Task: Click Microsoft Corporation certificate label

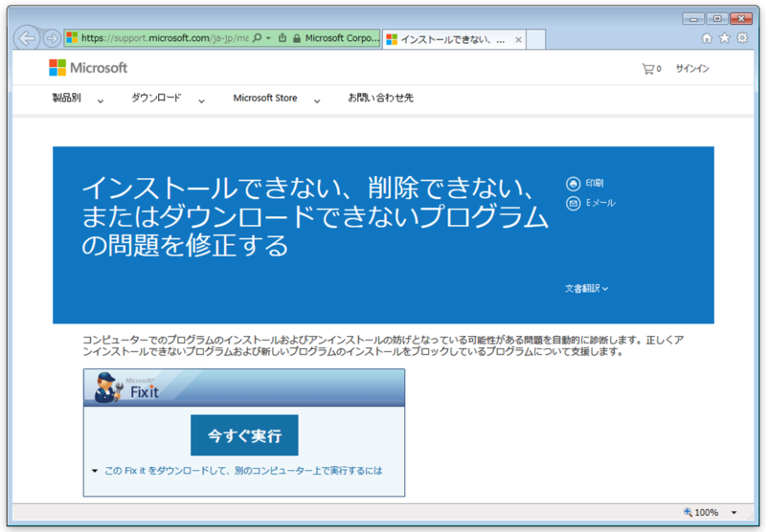Action: pos(342,38)
